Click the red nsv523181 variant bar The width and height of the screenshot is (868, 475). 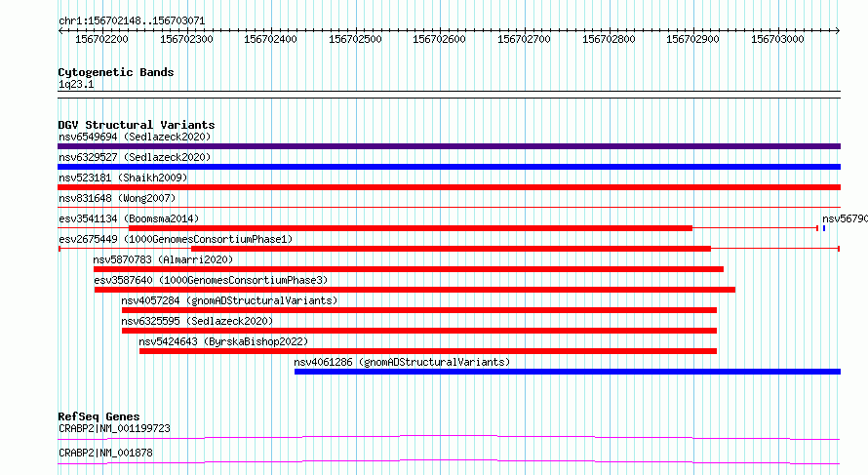point(449,187)
